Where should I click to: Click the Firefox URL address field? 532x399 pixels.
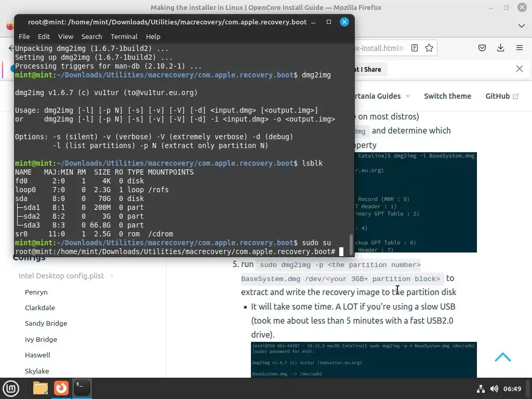pos(379,48)
